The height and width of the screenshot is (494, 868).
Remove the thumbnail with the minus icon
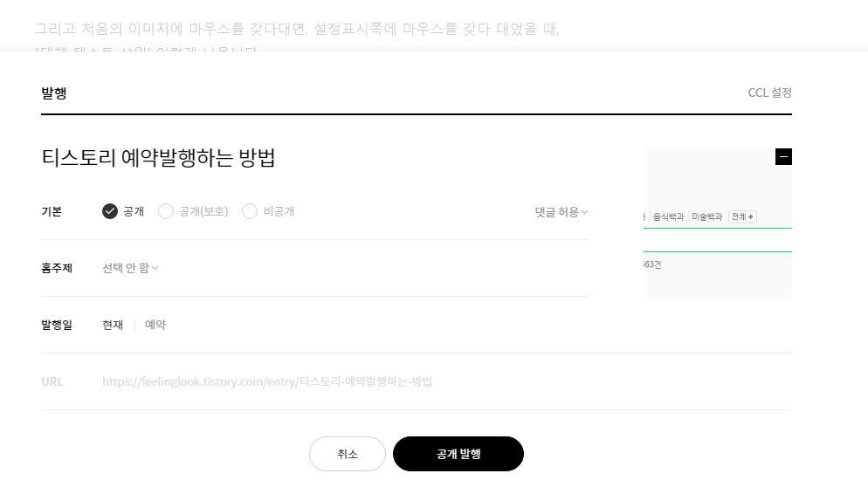(783, 156)
